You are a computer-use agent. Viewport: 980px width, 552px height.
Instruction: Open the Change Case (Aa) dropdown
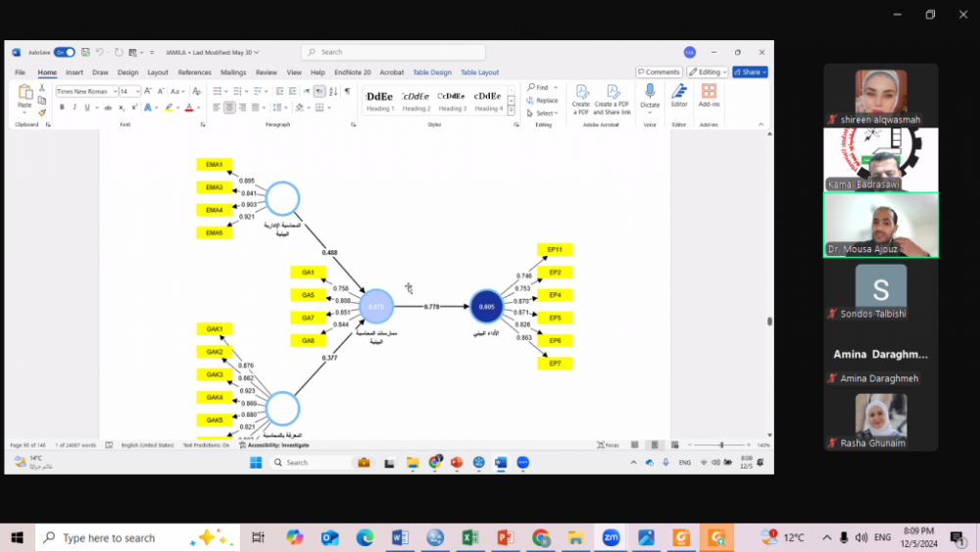click(176, 91)
